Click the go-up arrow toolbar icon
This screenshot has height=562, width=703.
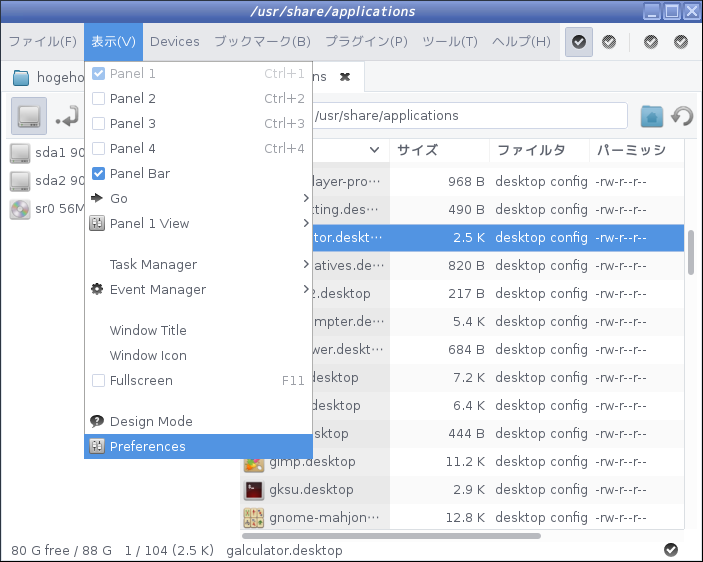(67, 116)
